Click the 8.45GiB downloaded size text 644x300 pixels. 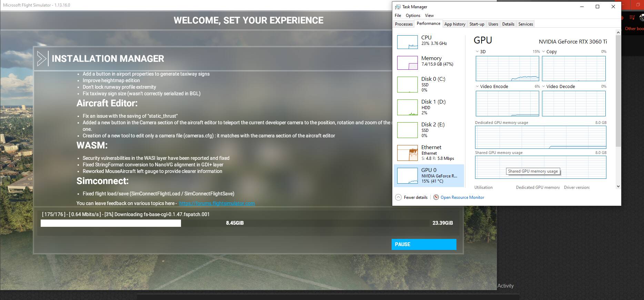coord(235,223)
